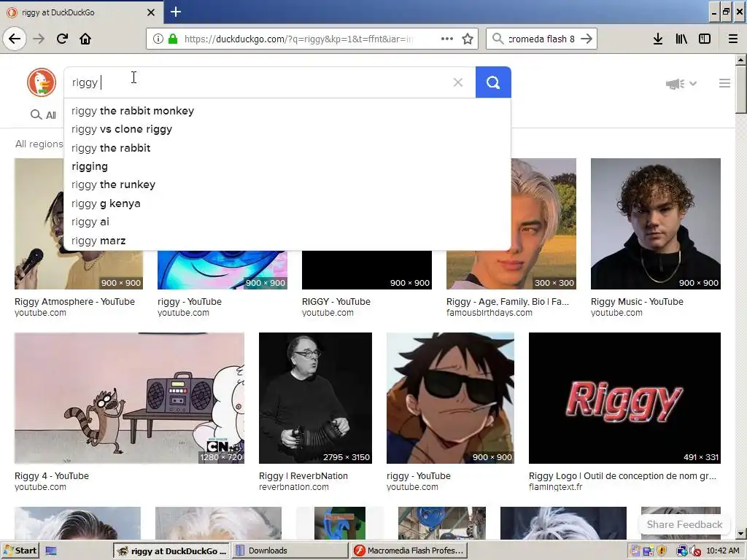747x560 pixels.
Task: Open the Windows Start menu
Action: pyautogui.click(x=20, y=551)
